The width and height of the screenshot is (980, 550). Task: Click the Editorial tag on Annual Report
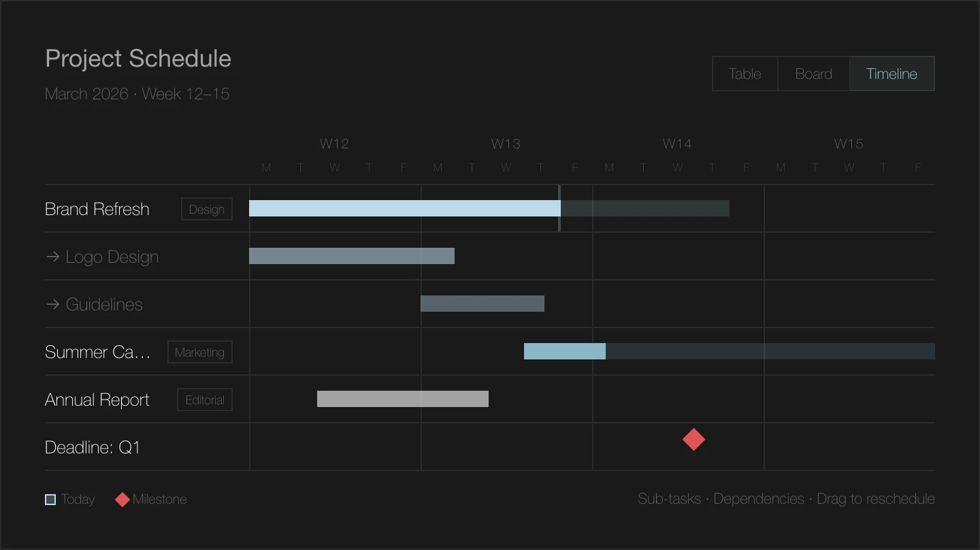[204, 400]
